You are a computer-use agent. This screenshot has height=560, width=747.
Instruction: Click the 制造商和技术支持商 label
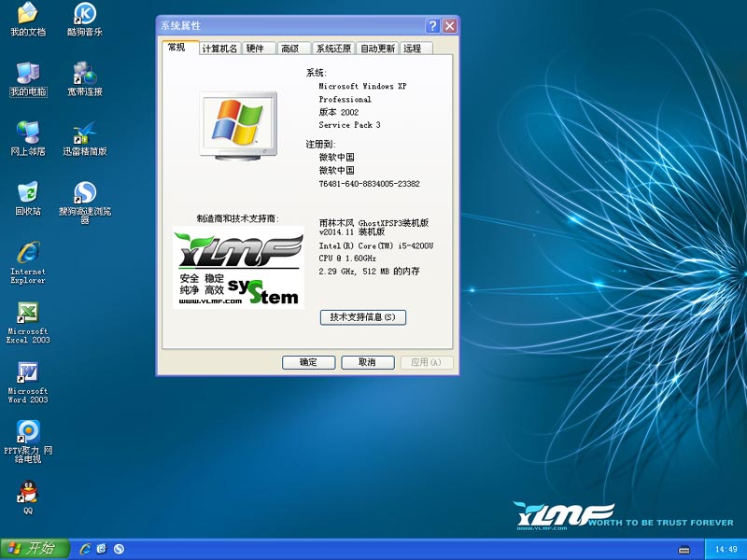coord(238,218)
